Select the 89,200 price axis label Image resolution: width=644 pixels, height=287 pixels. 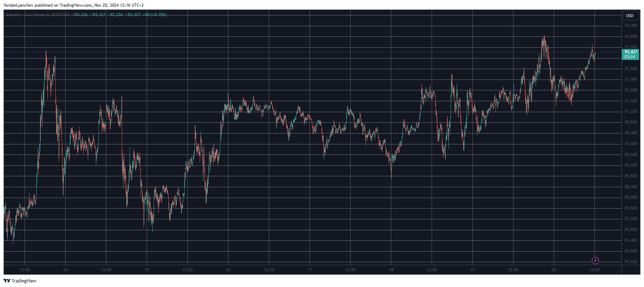pos(631,165)
